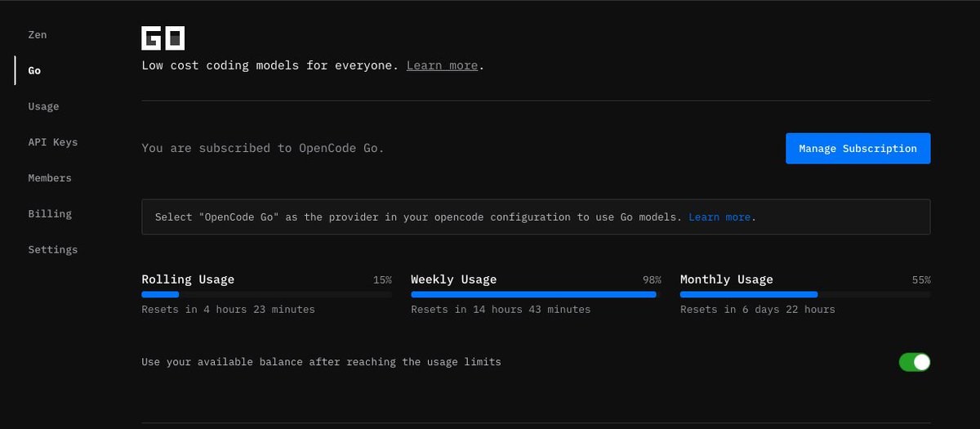Click the 98% weekly usage value

pos(652,280)
